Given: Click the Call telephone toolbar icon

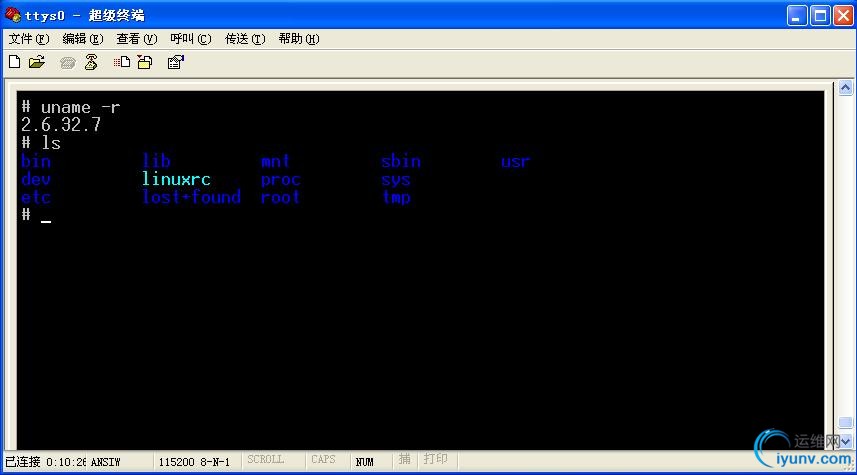Looking at the screenshot, I should click(68, 62).
